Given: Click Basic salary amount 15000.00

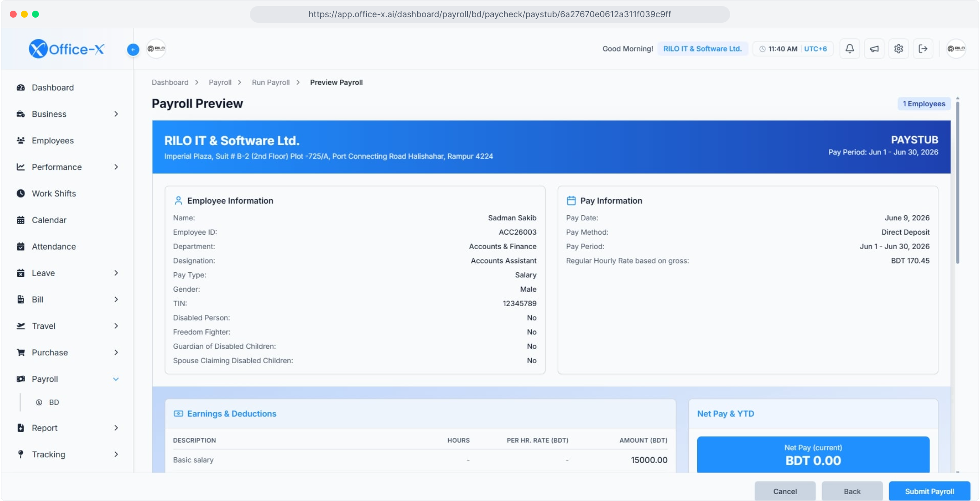Looking at the screenshot, I should (x=649, y=460).
